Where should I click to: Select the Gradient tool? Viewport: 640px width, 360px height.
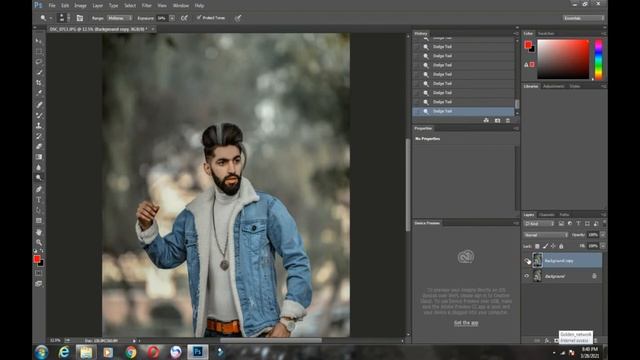click(39, 157)
